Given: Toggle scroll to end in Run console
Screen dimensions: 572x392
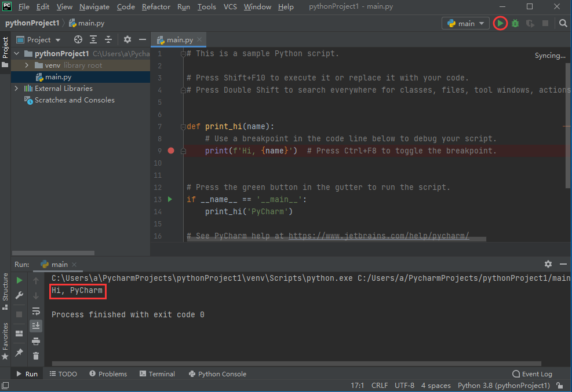Looking at the screenshot, I should pos(36,325).
